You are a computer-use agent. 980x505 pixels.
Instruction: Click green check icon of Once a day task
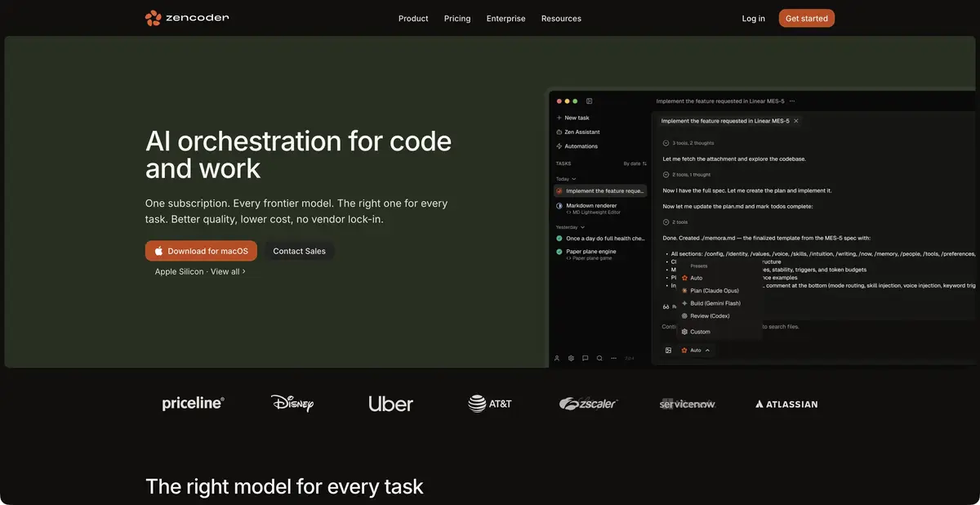(x=559, y=239)
